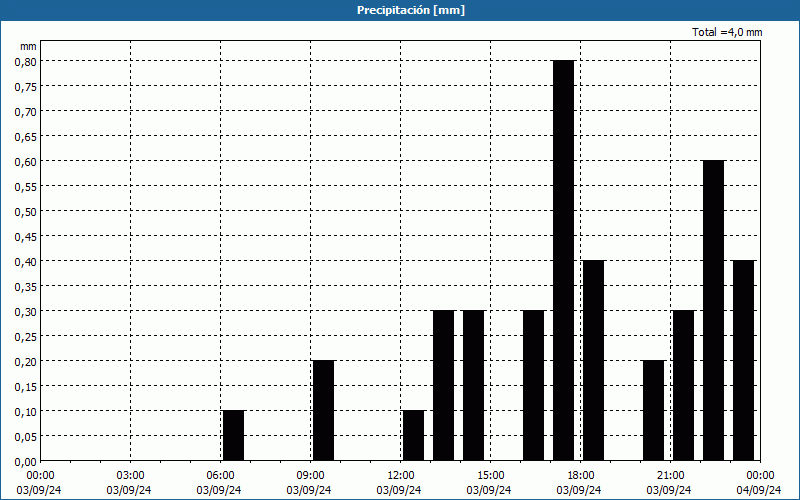Select the 0,20 mm bar ending at 21:00
Screen dimensions: 800x500
pos(654,410)
